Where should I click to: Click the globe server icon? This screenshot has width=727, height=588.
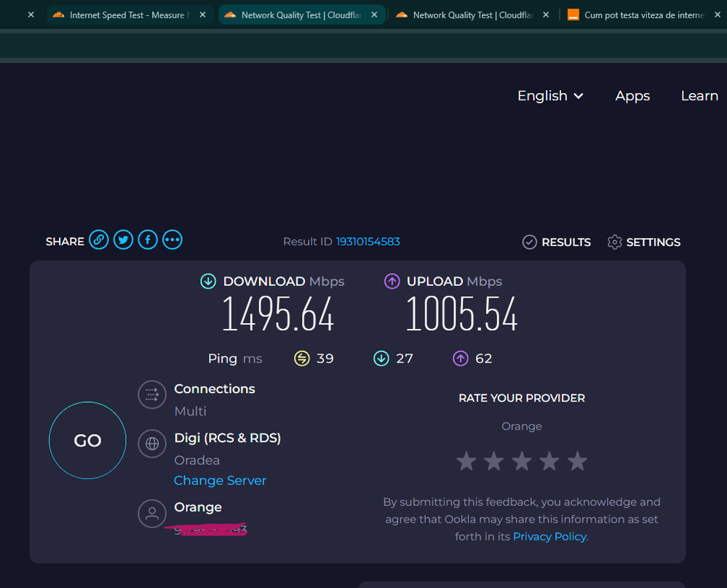(152, 444)
